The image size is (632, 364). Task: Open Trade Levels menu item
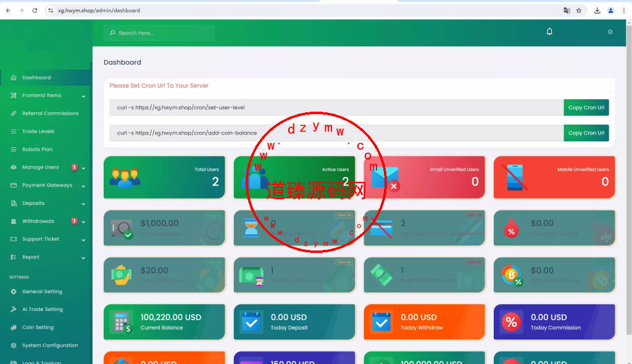coord(46,131)
